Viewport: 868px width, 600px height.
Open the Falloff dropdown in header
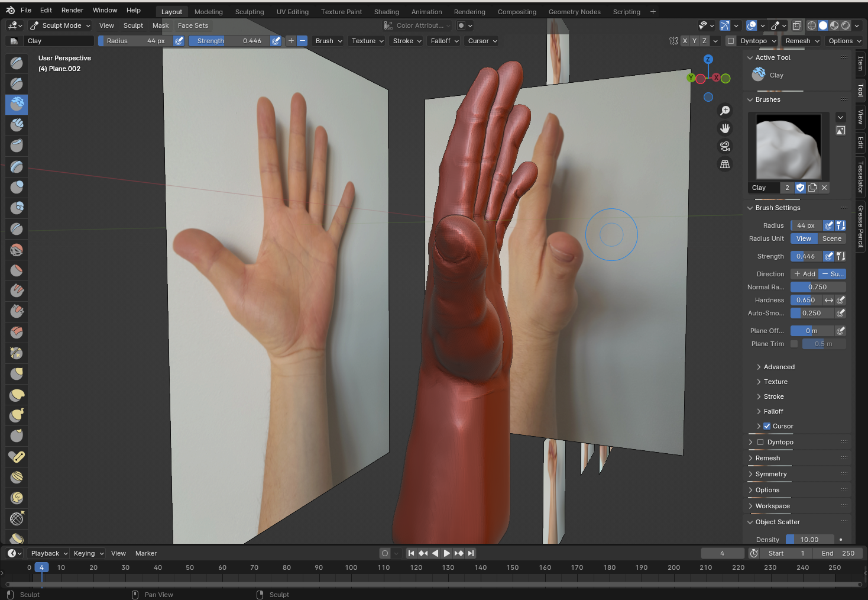pyautogui.click(x=445, y=41)
